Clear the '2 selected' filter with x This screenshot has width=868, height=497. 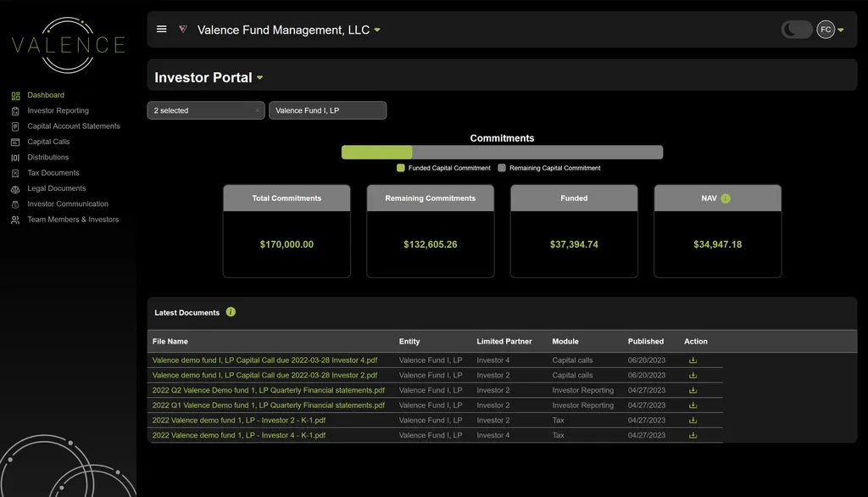258,110
